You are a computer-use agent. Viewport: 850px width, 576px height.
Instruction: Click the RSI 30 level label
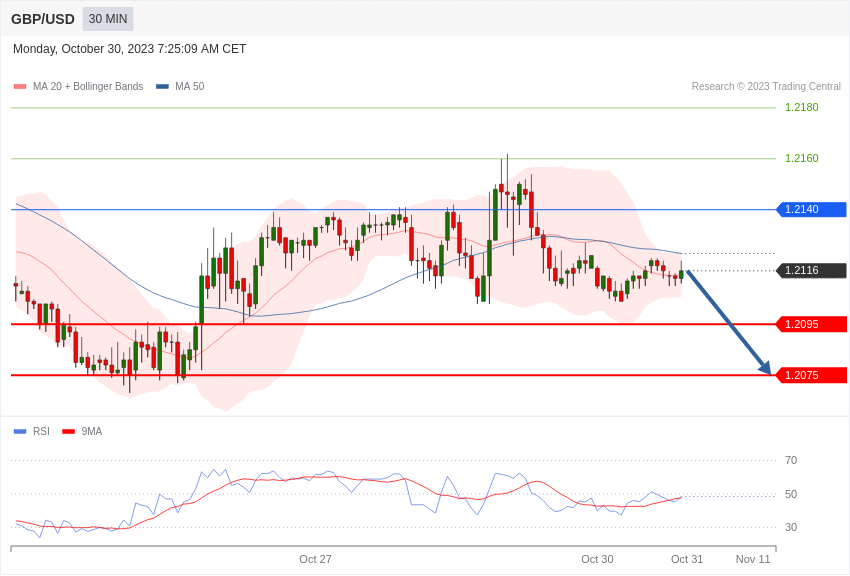[x=791, y=527]
